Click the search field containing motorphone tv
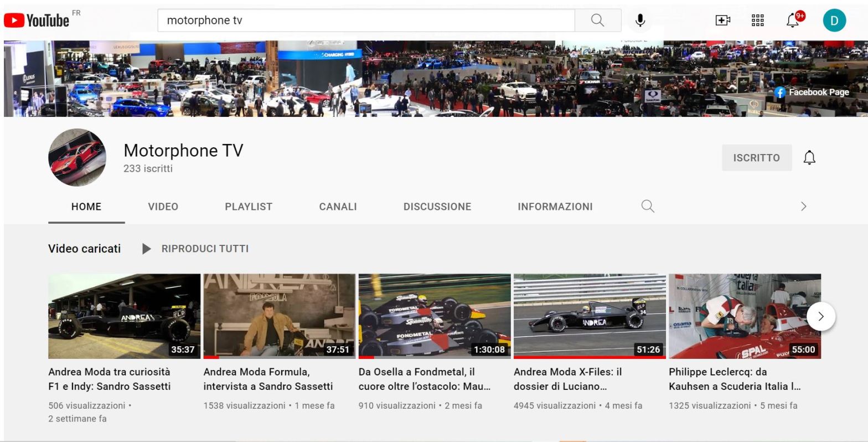 (x=365, y=20)
